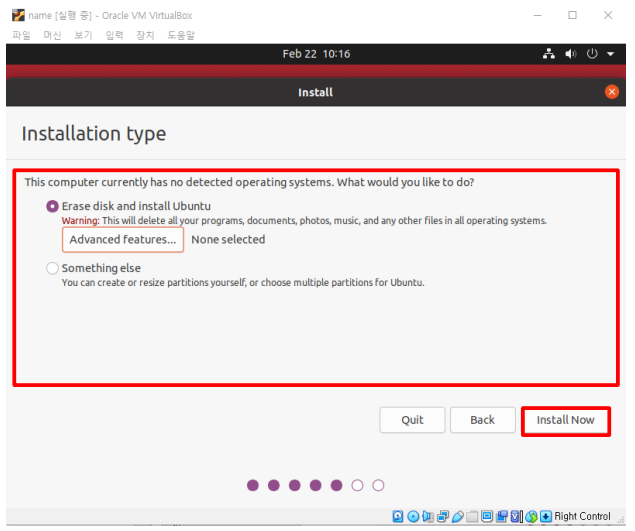Click the no detected operating systems question
The width and height of the screenshot is (635, 531).
point(249,182)
